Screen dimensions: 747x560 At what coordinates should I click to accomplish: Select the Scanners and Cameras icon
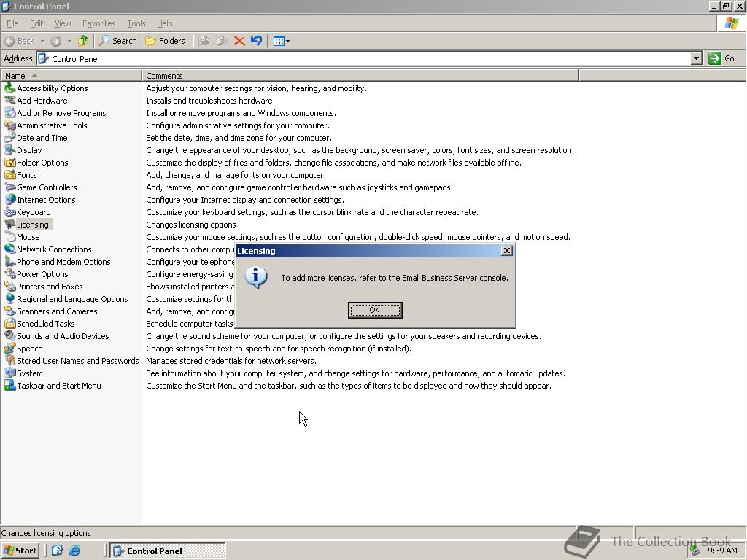[x=9, y=311]
